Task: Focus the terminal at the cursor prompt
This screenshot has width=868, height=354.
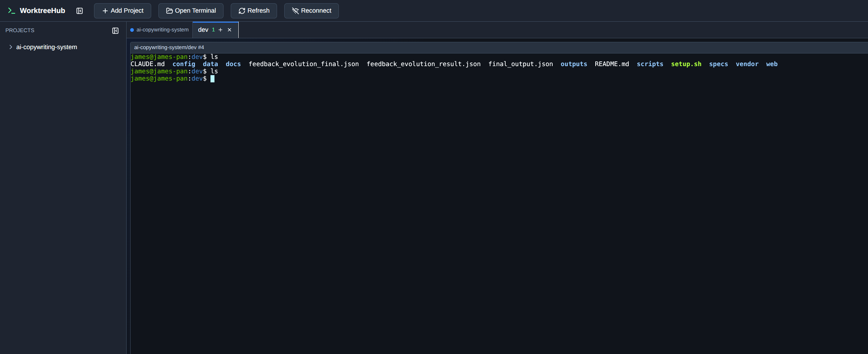Action: (x=213, y=79)
